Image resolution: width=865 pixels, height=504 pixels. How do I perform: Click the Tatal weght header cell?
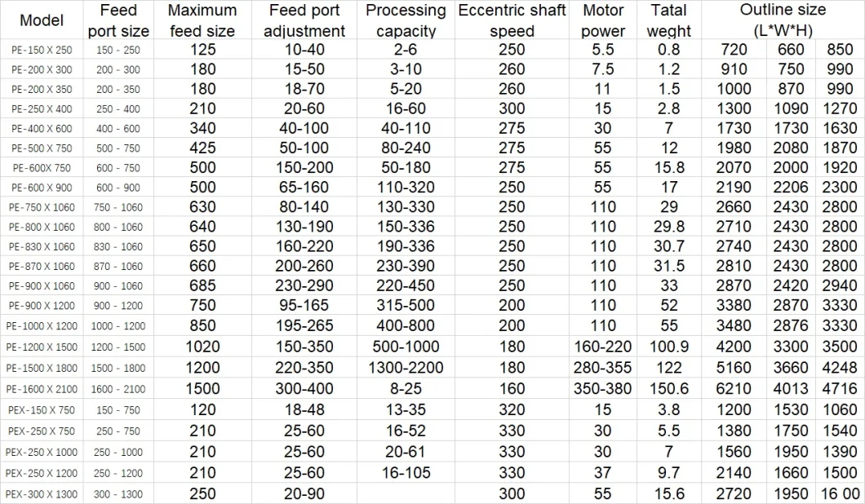coord(669,20)
